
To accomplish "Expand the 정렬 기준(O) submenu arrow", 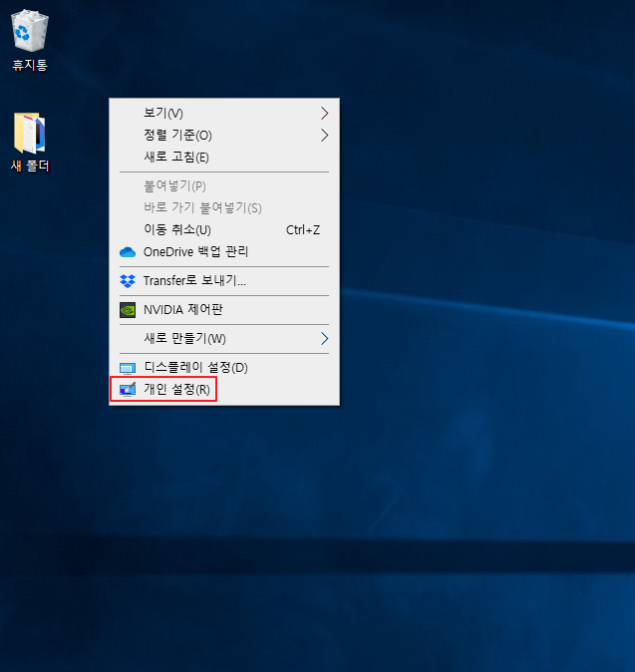I will [x=324, y=136].
